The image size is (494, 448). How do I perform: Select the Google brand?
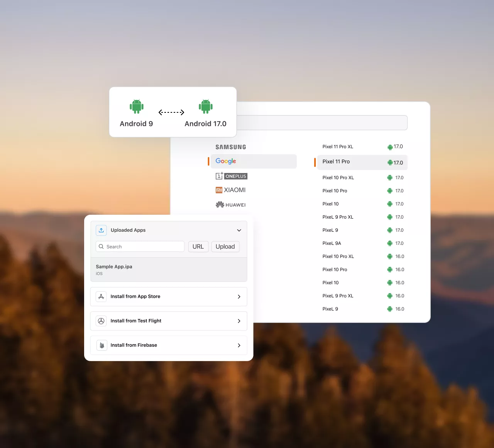pos(254,161)
